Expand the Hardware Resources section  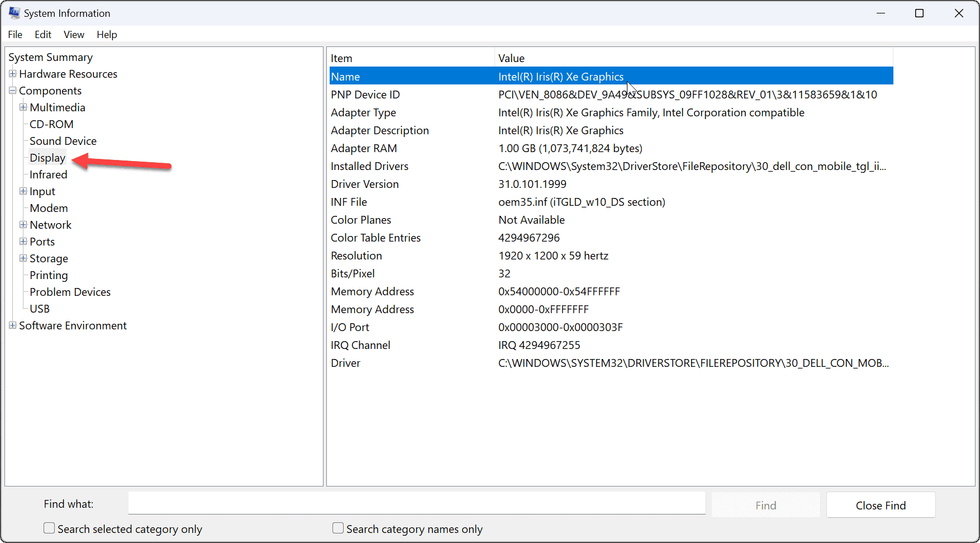[x=12, y=73]
